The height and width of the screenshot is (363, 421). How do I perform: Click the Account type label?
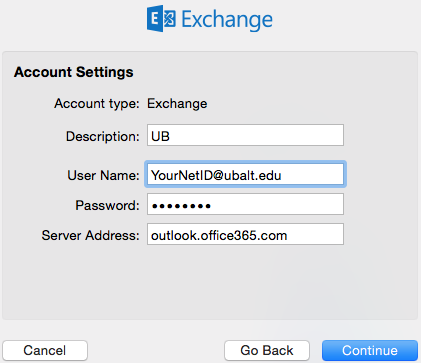[97, 103]
